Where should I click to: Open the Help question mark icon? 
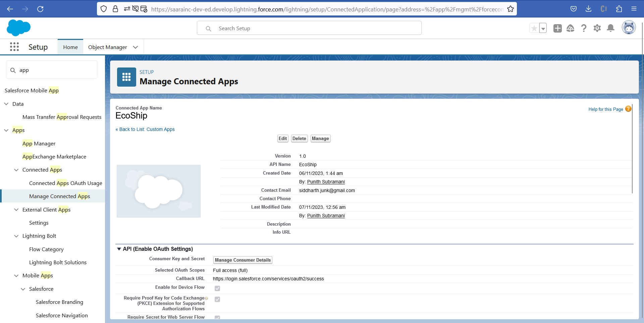[584, 29]
